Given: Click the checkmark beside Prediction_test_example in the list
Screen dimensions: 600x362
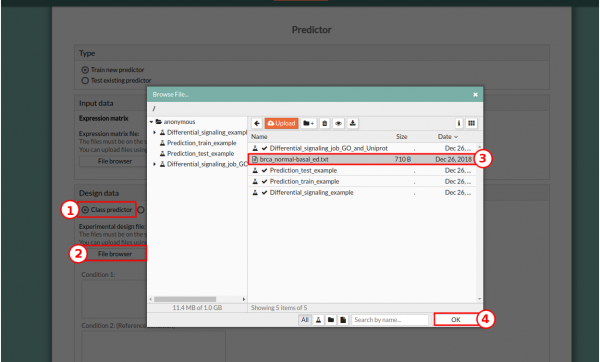Looking at the screenshot, I should (x=264, y=170).
